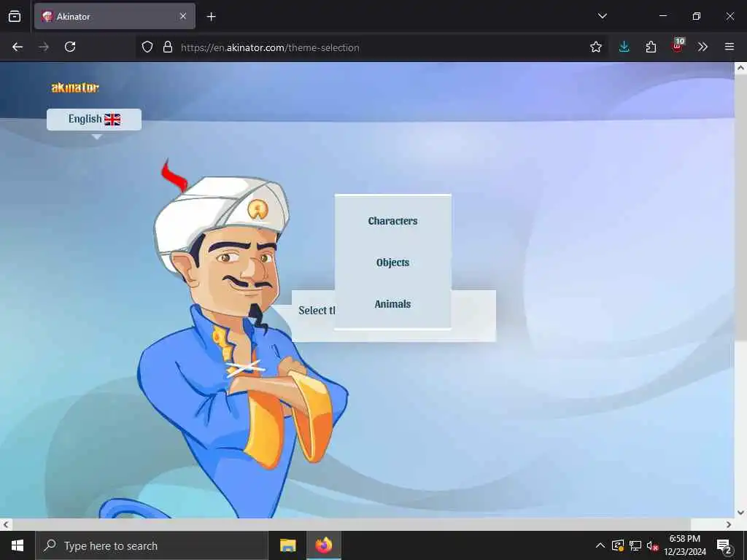Open the Downloads panel
This screenshot has height=560, width=747.
pyautogui.click(x=624, y=47)
